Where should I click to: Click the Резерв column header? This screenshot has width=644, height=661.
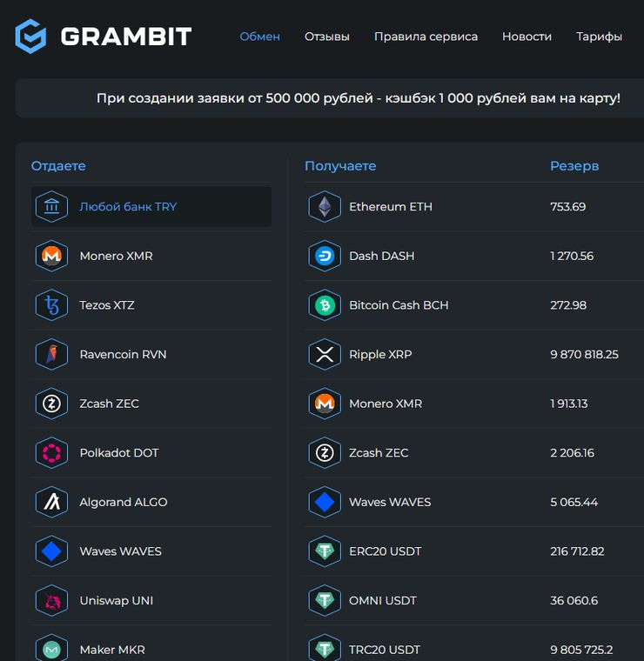click(574, 166)
